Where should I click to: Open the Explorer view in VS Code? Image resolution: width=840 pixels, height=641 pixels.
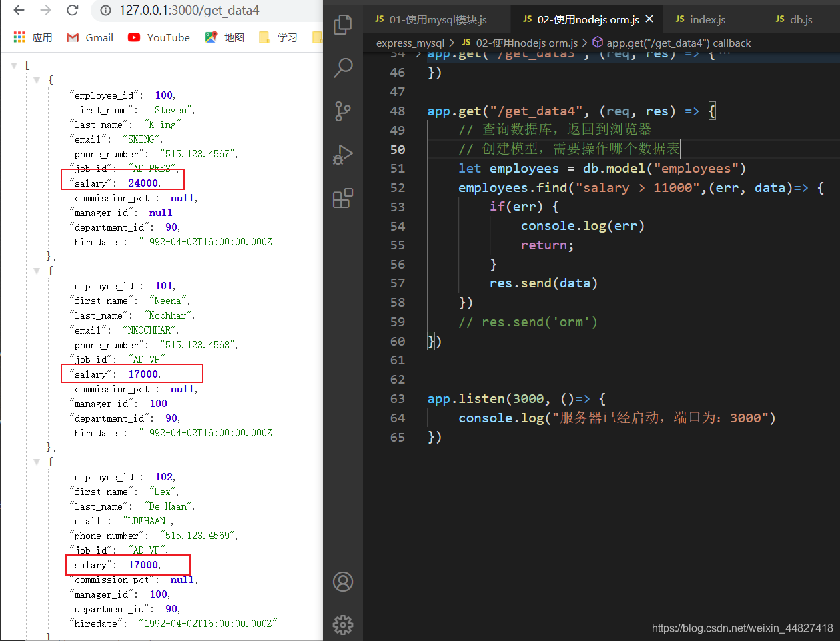point(343,25)
